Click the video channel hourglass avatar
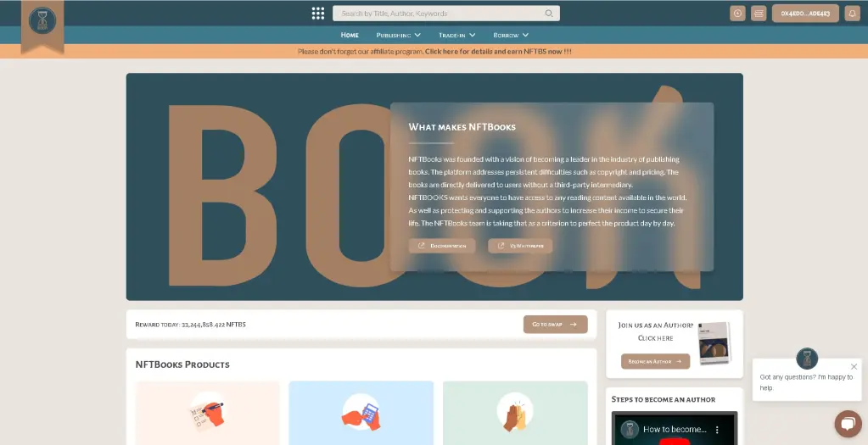Screen dimensions: 868x445 tap(630, 430)
